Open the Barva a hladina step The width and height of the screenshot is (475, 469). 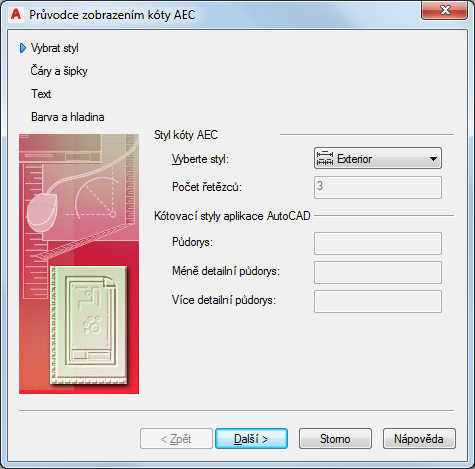click(68, 117)
